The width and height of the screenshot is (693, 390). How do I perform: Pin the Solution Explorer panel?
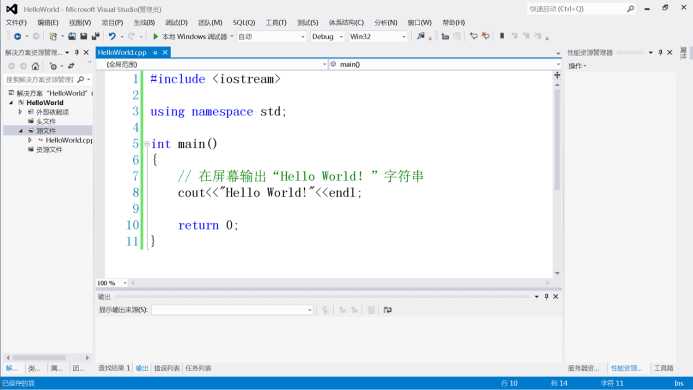tap(76, 52)
